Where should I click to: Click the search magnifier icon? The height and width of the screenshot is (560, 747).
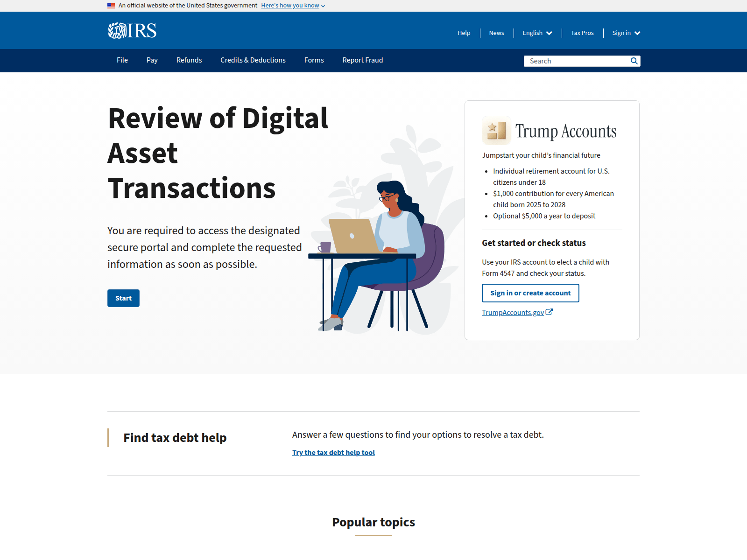pyautogui.click(x=634, y=61)
